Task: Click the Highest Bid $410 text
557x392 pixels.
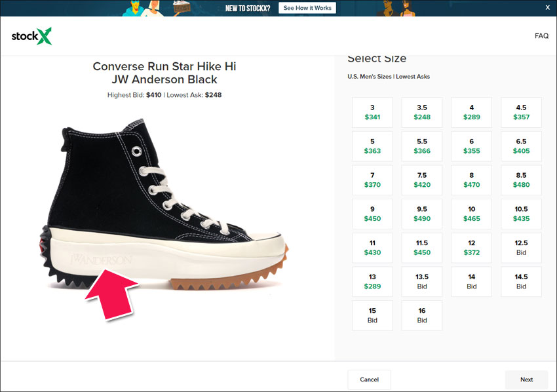Action: [x=134, y=95]
